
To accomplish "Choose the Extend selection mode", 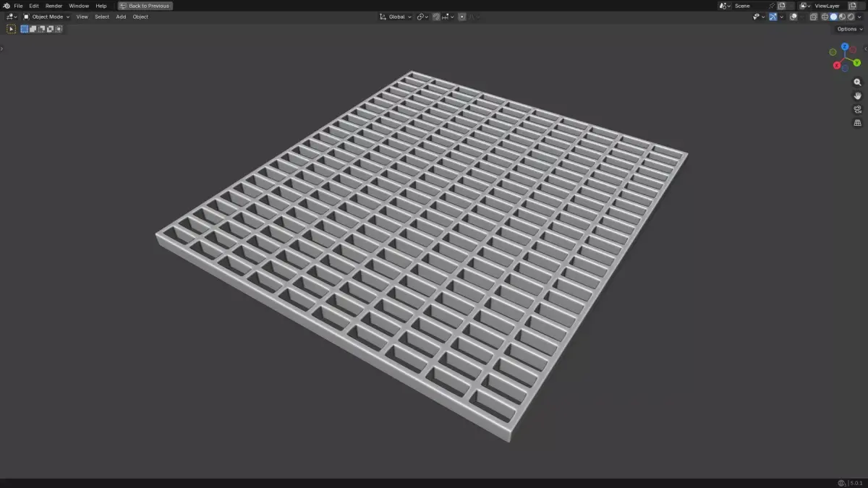I will 33,29.
